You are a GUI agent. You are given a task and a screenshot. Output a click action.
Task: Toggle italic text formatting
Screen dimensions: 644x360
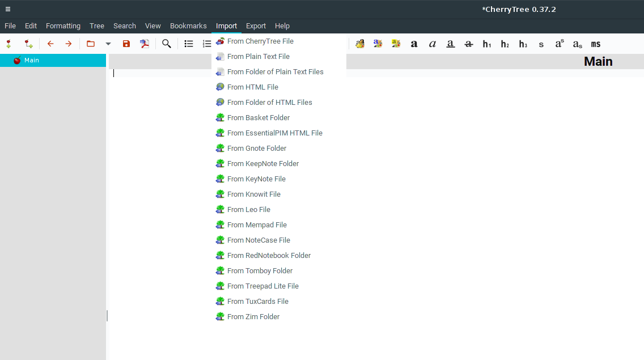coord(432,44)
